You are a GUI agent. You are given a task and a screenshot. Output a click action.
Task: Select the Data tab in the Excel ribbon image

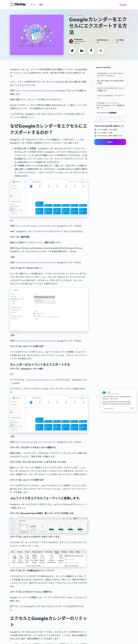(x=57, y=552)
